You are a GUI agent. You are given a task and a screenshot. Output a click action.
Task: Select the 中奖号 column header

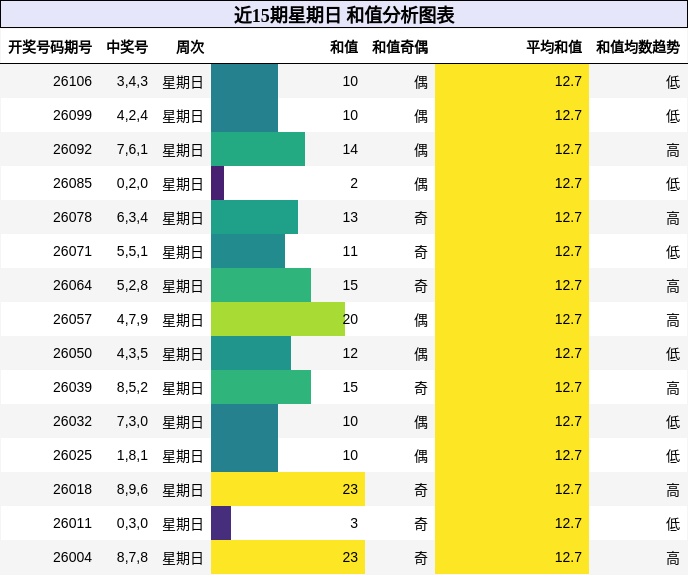pos(127,47)
